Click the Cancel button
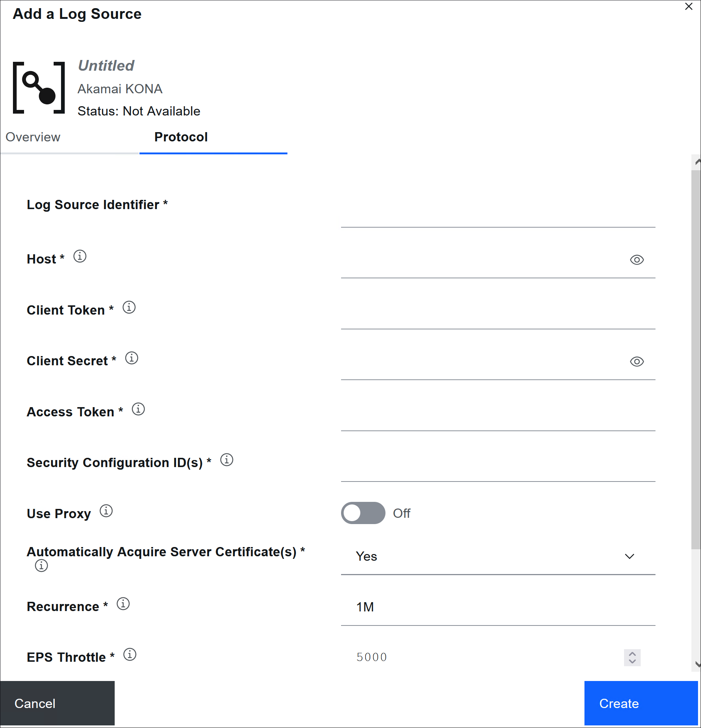 coord(57,703)
